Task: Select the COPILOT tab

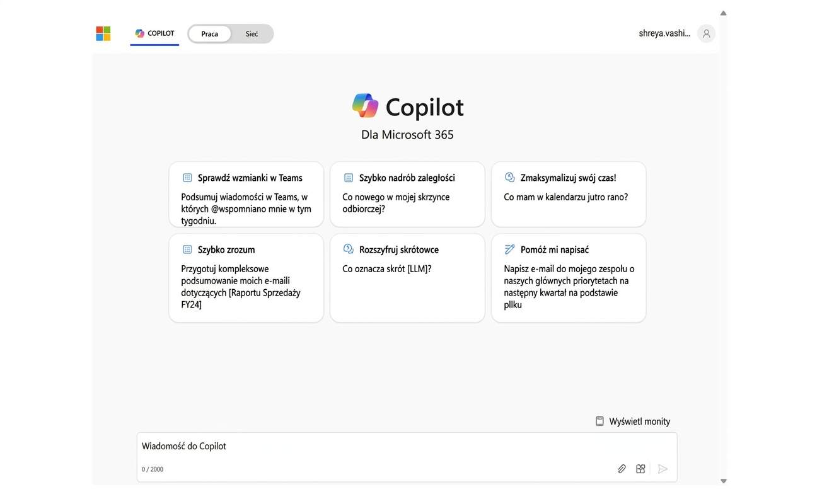Action: coord(154,34)
